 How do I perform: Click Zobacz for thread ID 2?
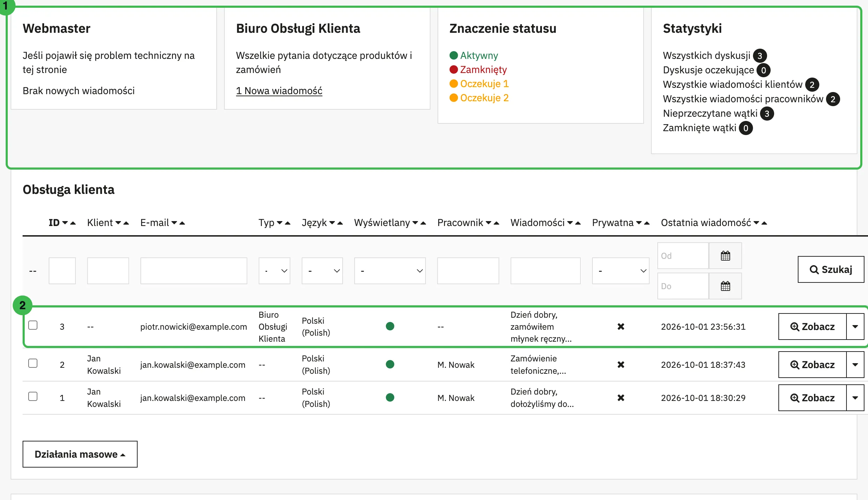tap(813, 365)
